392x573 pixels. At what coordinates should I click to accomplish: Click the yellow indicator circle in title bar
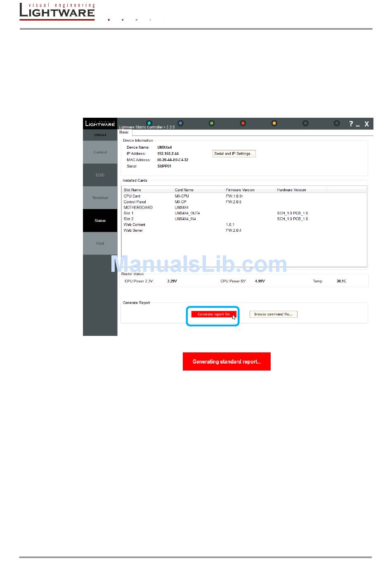(x=274, y=123)
